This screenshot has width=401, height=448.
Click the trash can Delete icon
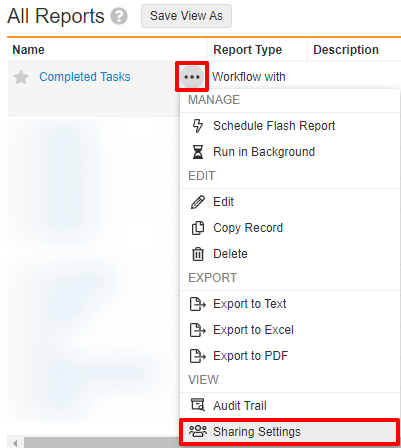click(x=198, y=254)
